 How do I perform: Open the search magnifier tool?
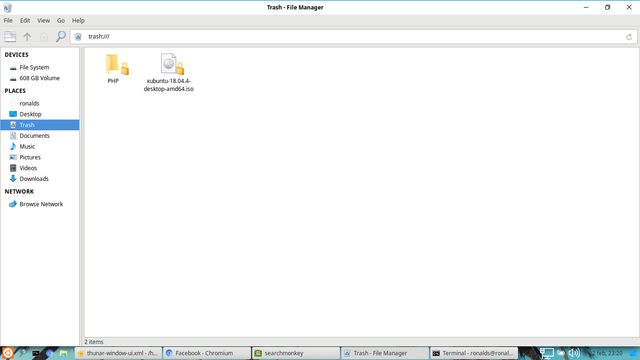click(60, 37)
